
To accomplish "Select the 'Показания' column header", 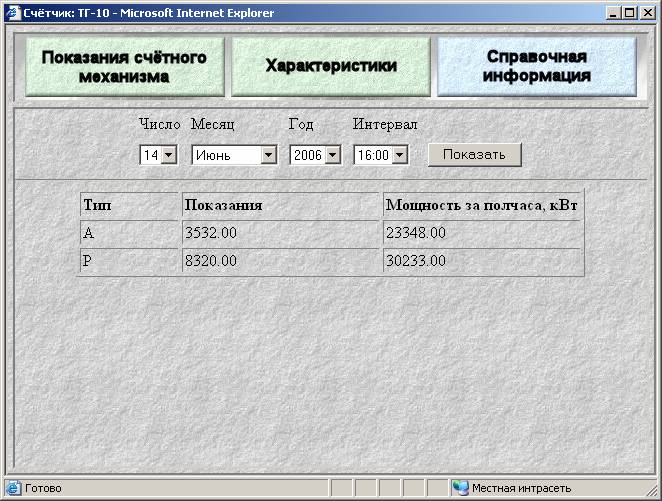I will point(281,205).
